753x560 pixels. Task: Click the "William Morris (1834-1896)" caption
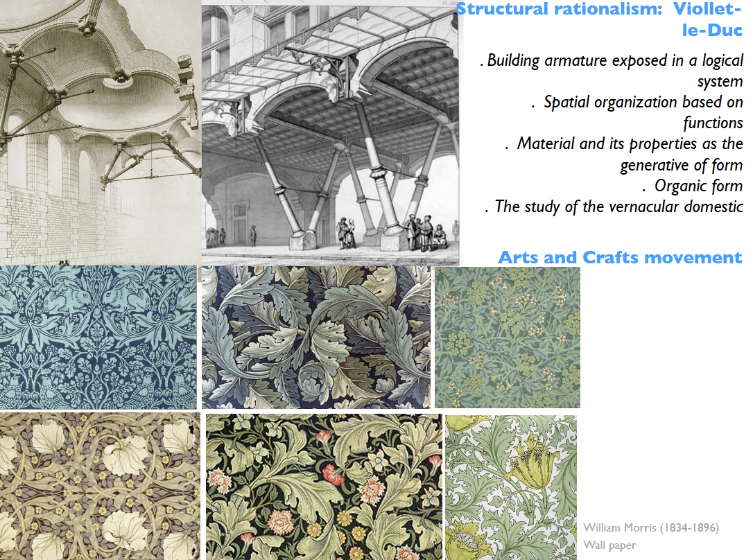650,528
